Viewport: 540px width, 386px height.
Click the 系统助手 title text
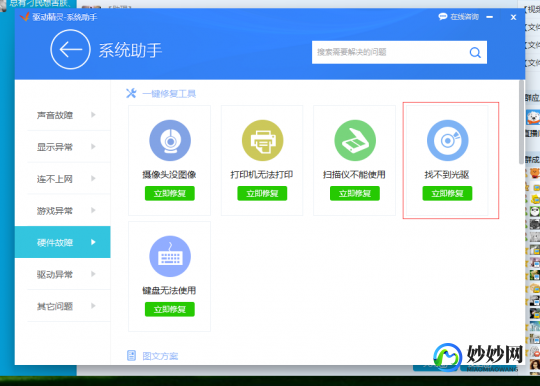point(130,50)
